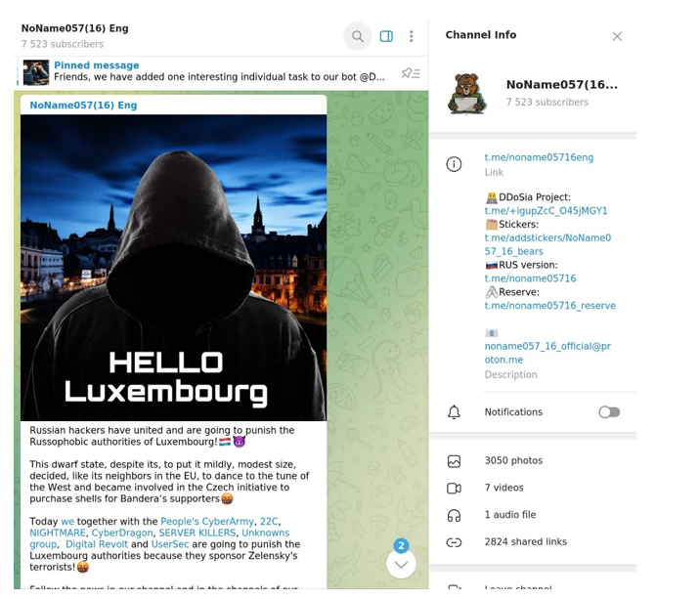Click the bear avatar in Channel Info

pos(466,93)
